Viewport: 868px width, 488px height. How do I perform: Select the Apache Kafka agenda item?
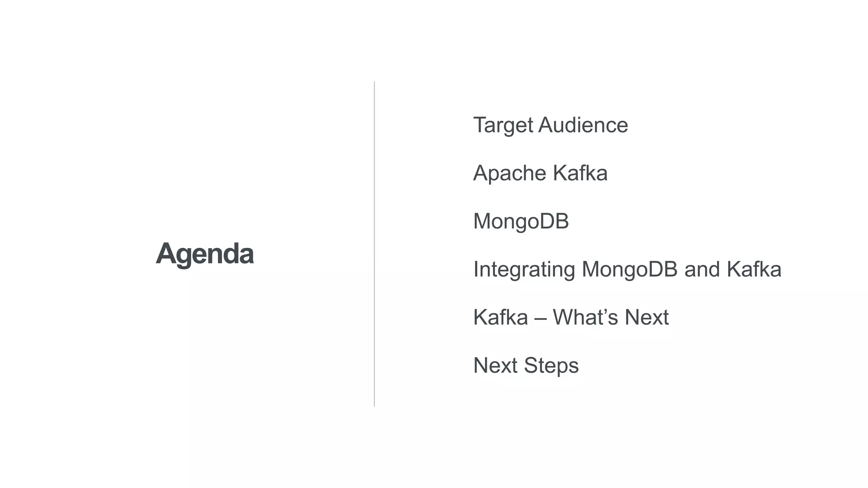coord(540,173)
